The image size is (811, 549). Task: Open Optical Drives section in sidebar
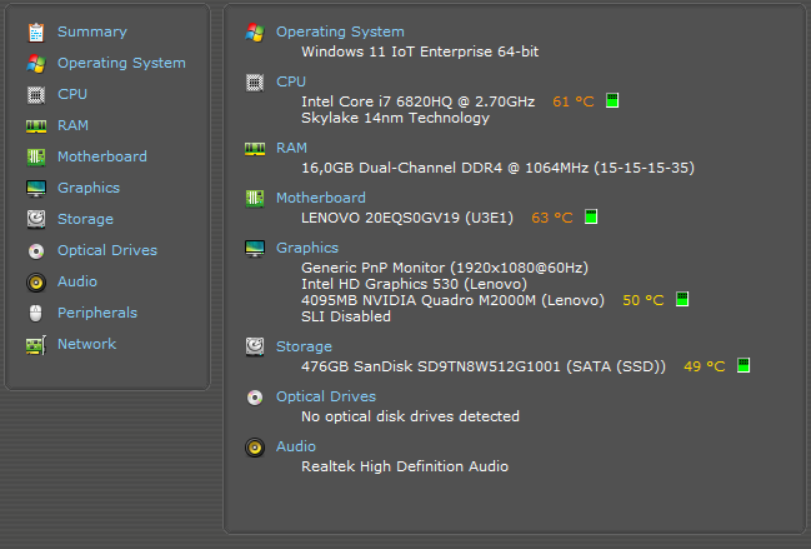(x=107, y=250)
